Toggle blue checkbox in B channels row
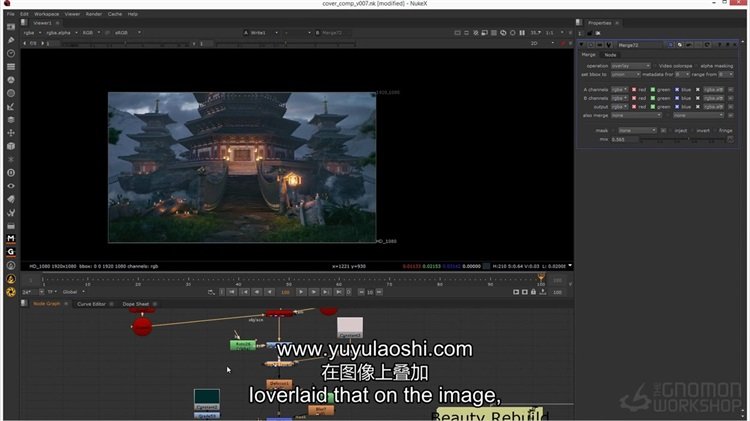 tap(677, 98)
